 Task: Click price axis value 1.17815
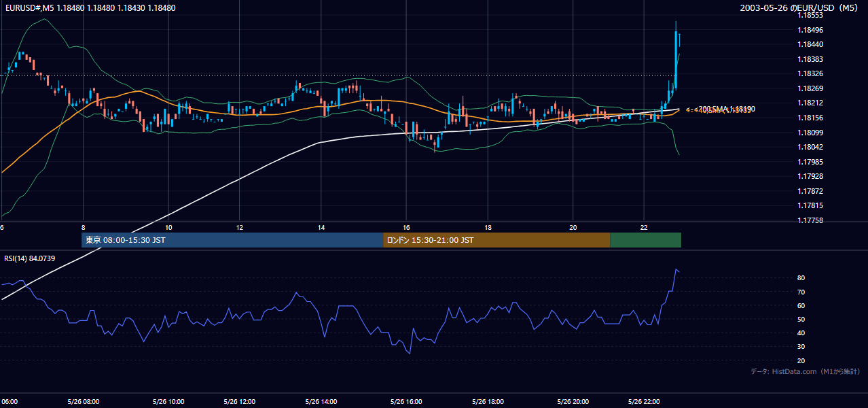coord(810,205)
